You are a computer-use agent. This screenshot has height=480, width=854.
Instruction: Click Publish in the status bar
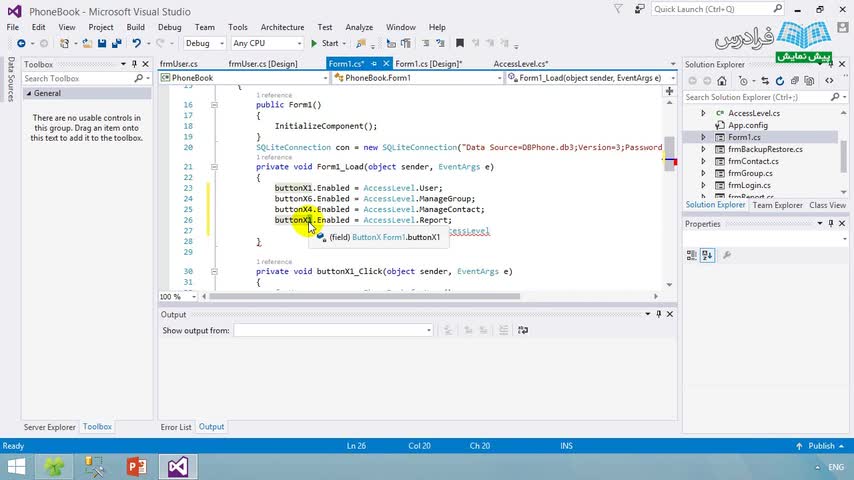[820, 446]
